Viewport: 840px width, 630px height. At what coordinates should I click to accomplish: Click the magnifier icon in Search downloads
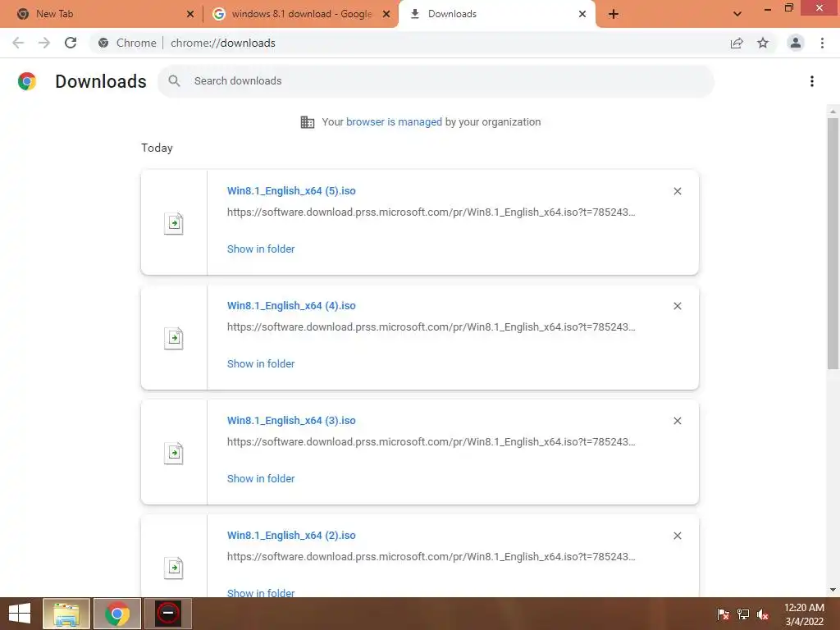(174, 81)
